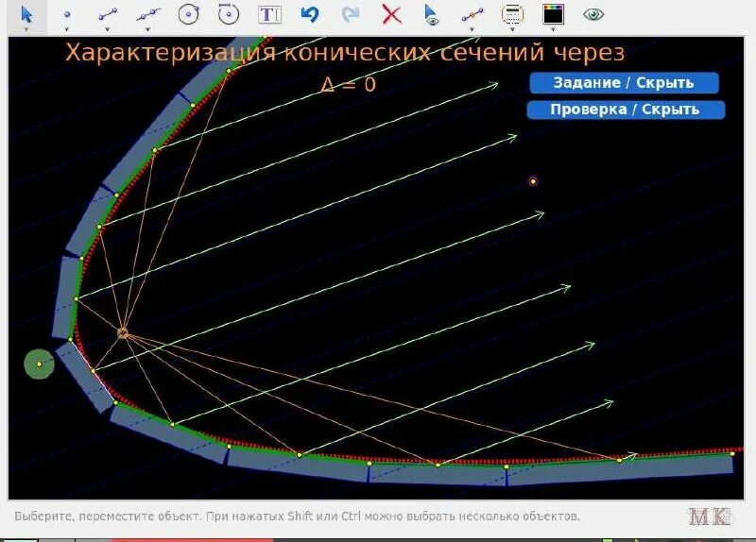Image resolution: width=756 pixels, height=542 pixels.
Task: Toggle hidden objects with eye icon
Action: click(593, 14)
